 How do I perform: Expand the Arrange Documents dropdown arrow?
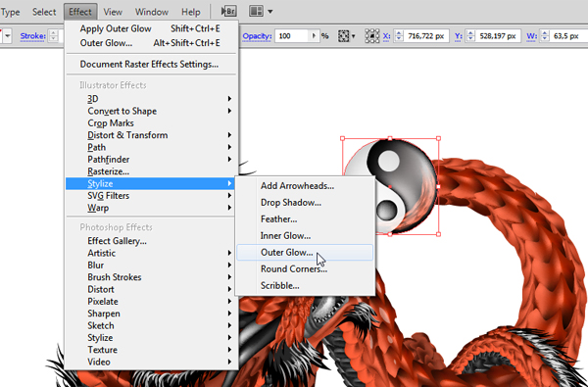[270, 12]
